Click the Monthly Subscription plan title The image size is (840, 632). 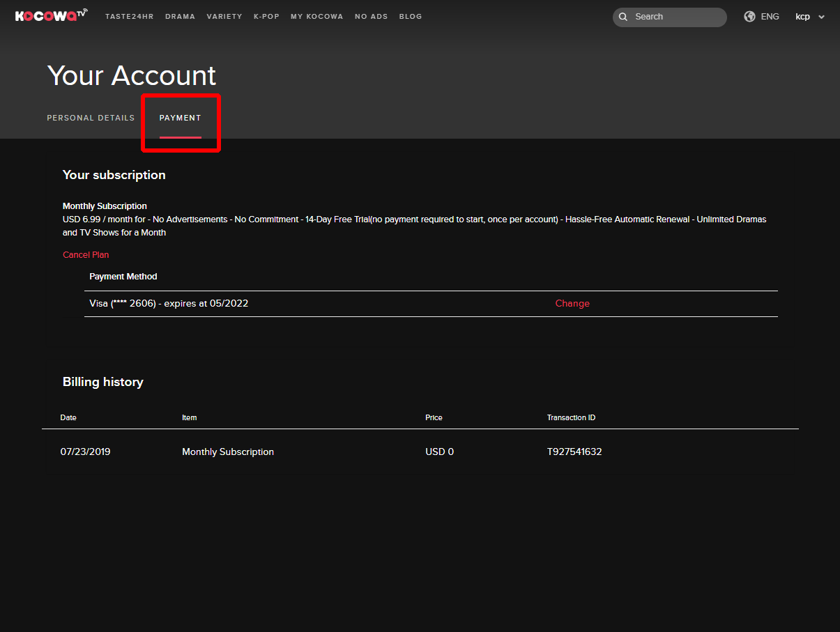coord(105,206)
